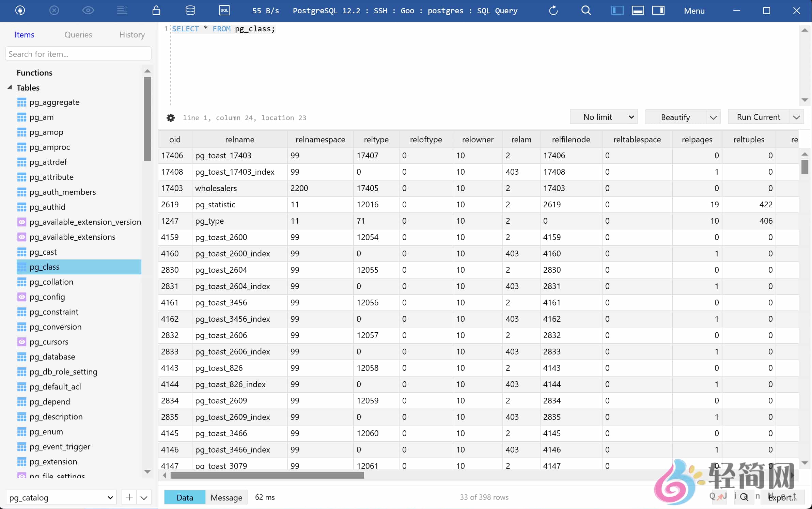This screenshot has width=812, height=509.
Task: Open the No limit dropdown
Action: click(x=604, y=117)
